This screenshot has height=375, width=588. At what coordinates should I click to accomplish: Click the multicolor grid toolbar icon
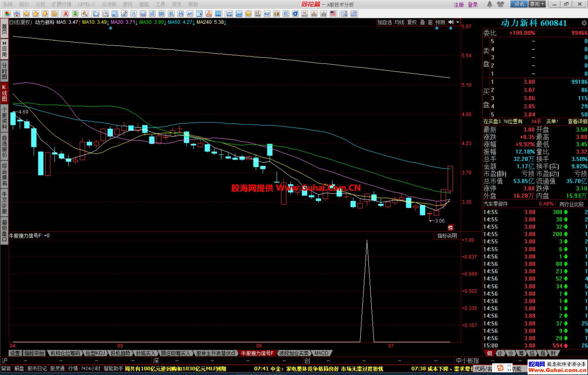[x=7, y=14]
